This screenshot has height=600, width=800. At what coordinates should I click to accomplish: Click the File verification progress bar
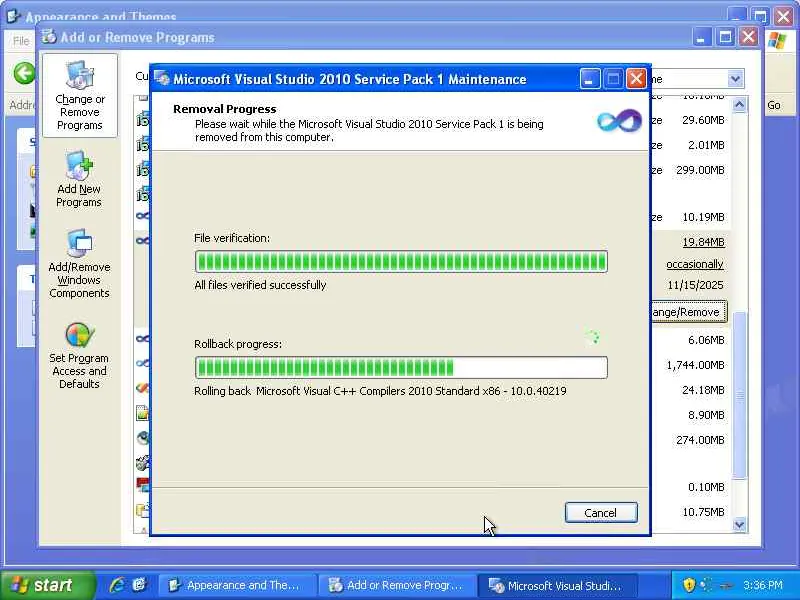click(401, 262)
